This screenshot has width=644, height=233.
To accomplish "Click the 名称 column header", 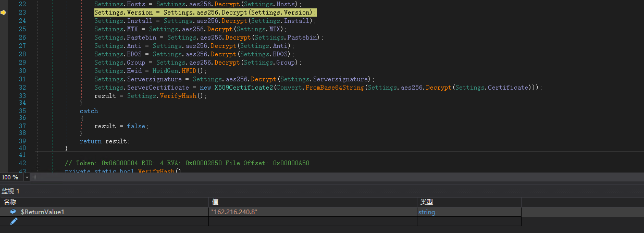I will tap(10, 202).
